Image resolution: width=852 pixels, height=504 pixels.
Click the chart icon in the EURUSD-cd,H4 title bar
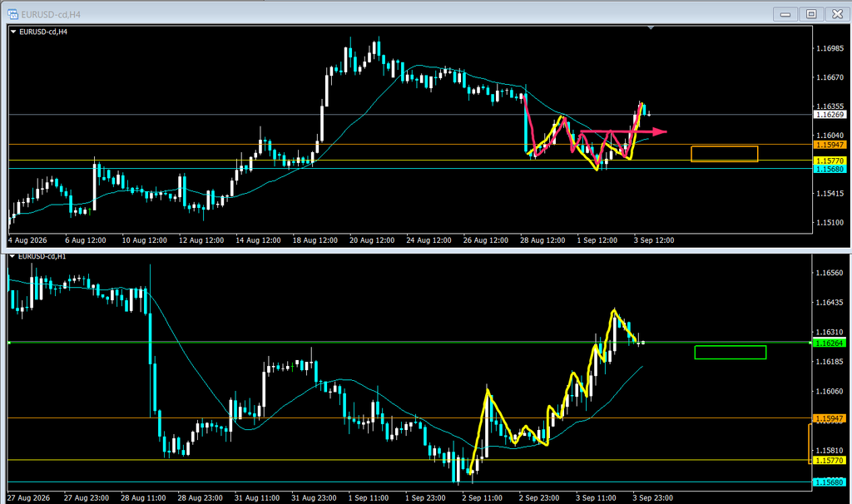click(x=12, y=14)
